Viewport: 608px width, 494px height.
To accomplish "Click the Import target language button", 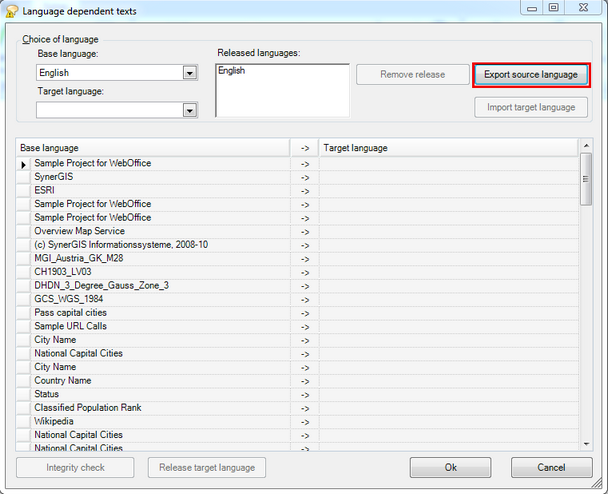I will 531,107.
